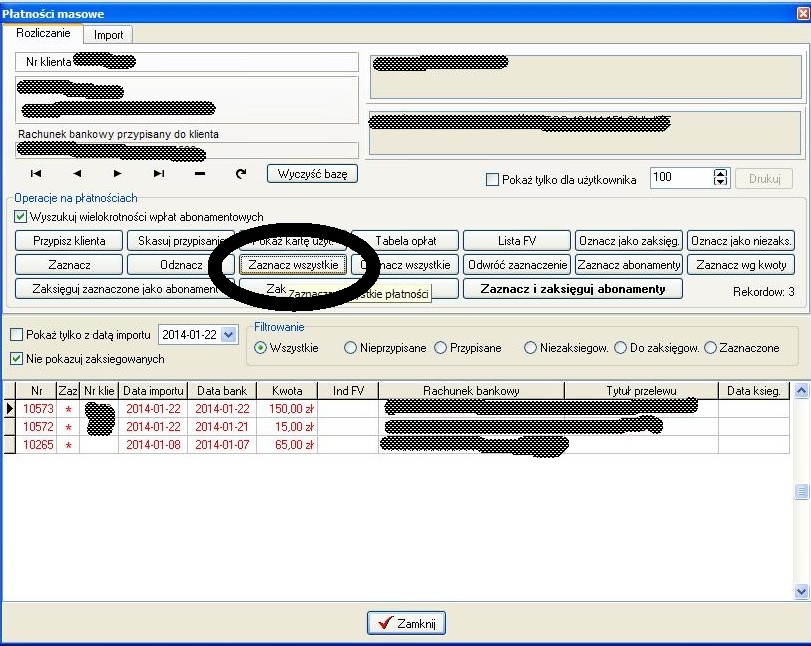This screenshot has width=811, height=646.
Task: Open the import date dropdown
Action: (228, 334)
